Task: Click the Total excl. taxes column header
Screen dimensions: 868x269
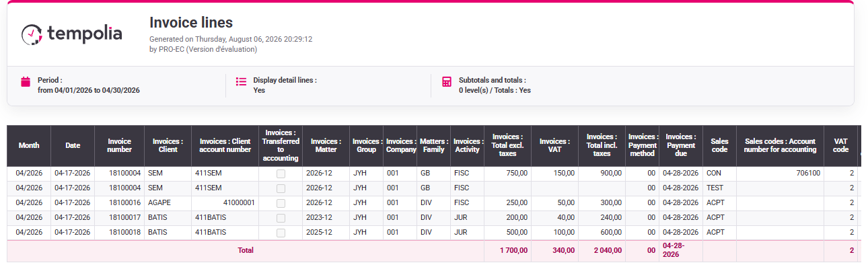Action: tap(508, 145)
